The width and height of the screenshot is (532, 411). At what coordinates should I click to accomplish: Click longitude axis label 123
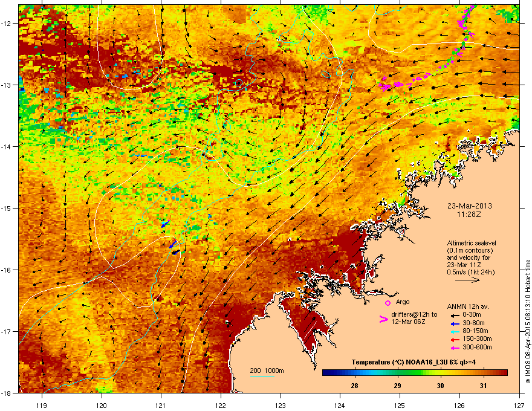(x=281, y=405)
